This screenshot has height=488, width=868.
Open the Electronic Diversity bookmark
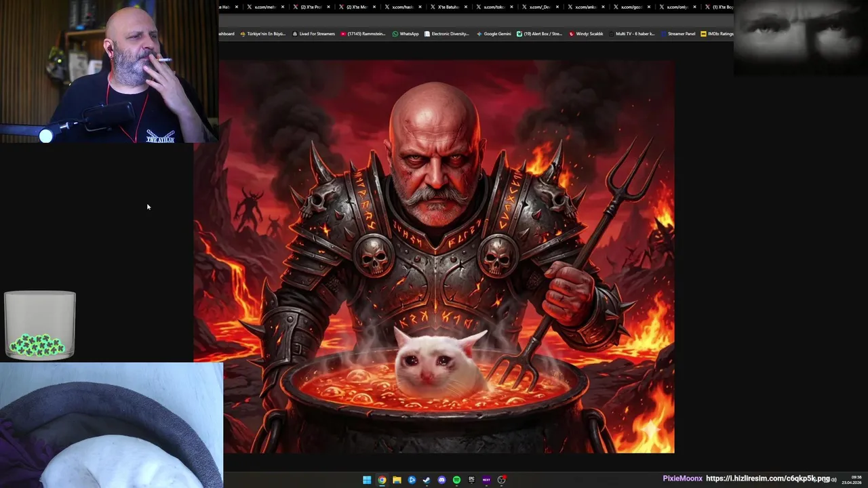pyautogui.click(x=447, y=34)
